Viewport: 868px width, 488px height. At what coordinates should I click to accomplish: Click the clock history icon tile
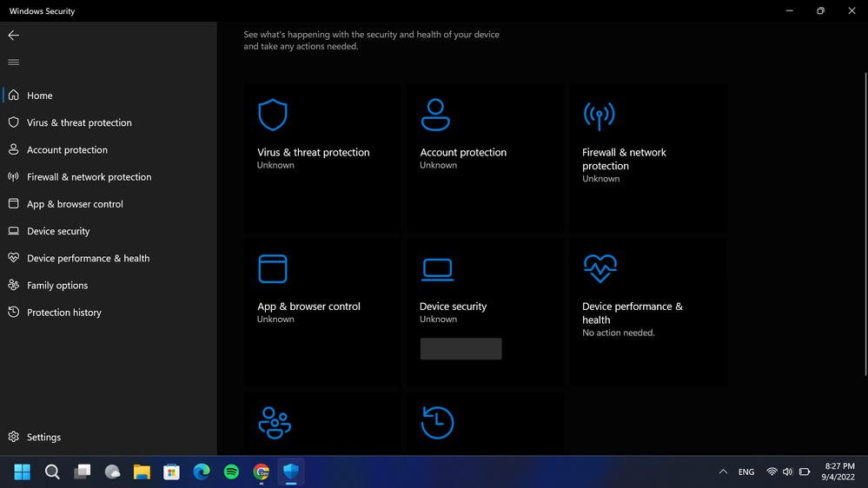437,422
